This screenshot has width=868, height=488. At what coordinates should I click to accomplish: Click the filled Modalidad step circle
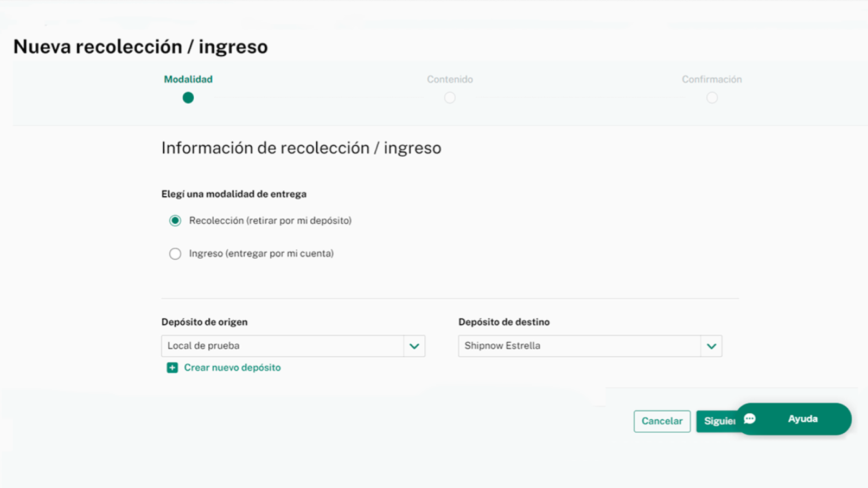(x=188, y=98)
